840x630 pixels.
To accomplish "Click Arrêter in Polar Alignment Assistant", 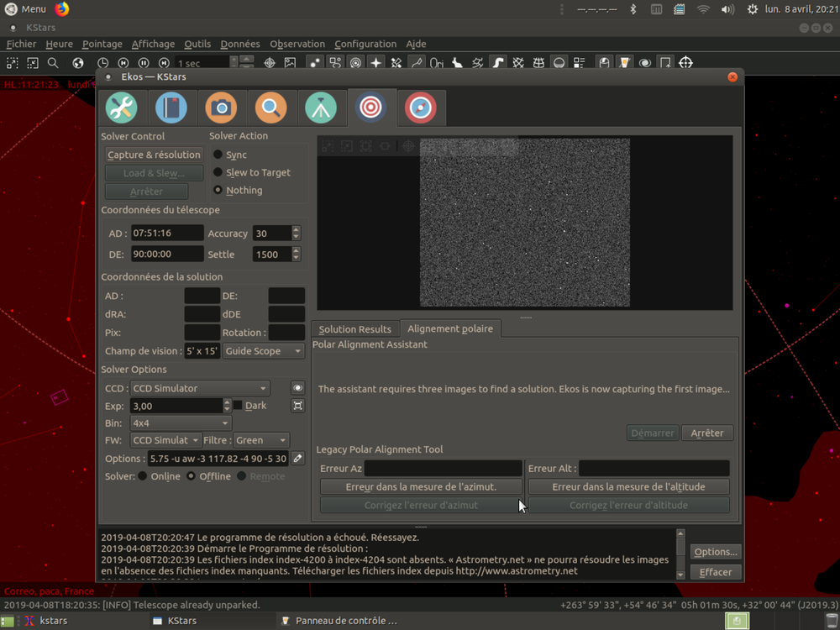I will [x=707, y=433].
